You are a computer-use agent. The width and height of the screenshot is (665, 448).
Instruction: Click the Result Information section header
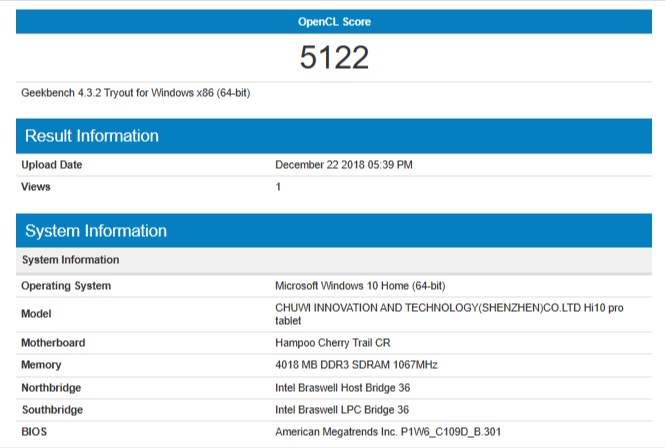pyautogui.click(x=334, y=136)
